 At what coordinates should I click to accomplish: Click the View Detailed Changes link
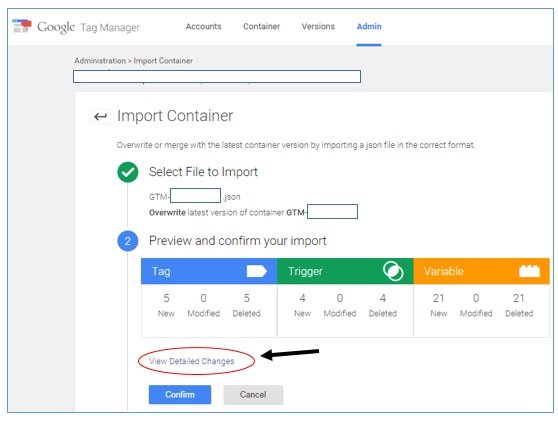191,361
